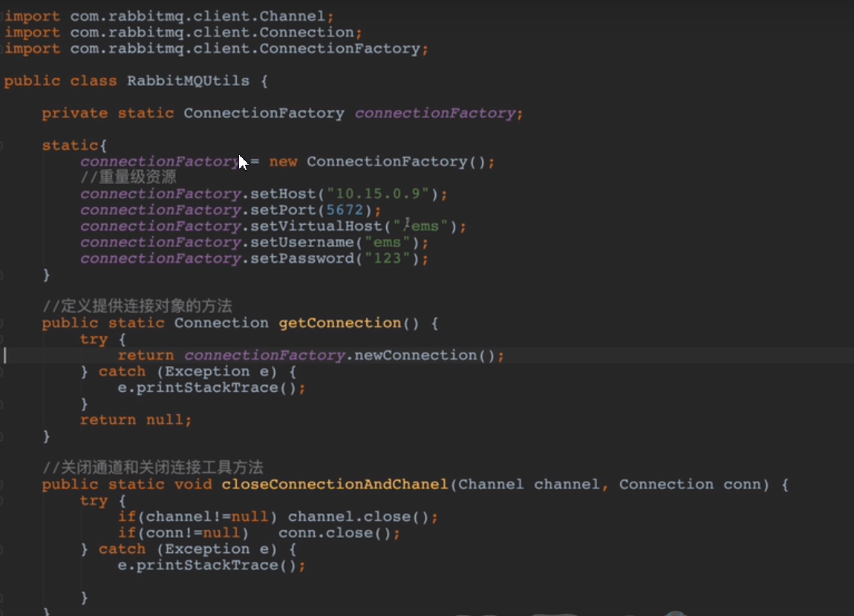The image size is (854, 616).
Task: Click the try keyword inside getConnection
Action: (94, 340)
